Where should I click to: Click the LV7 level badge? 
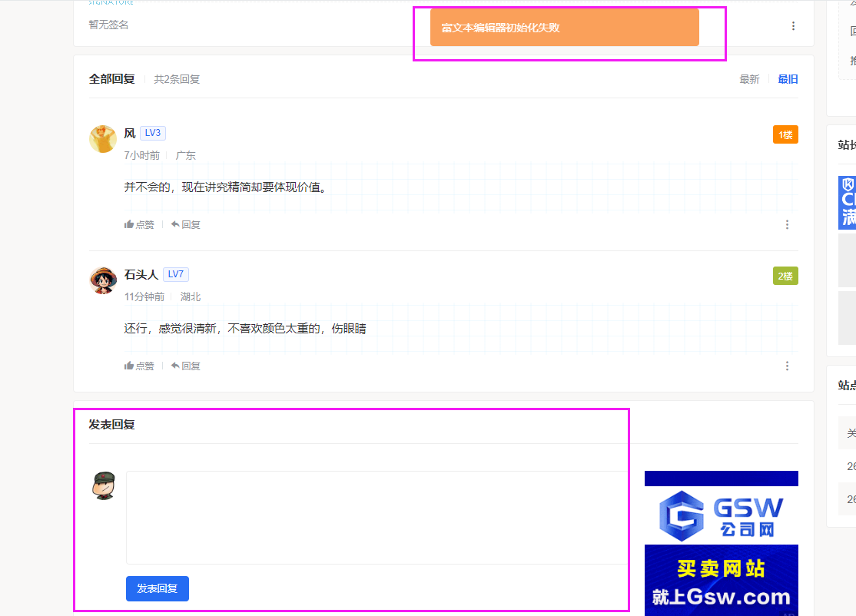[x=176, y=274]
